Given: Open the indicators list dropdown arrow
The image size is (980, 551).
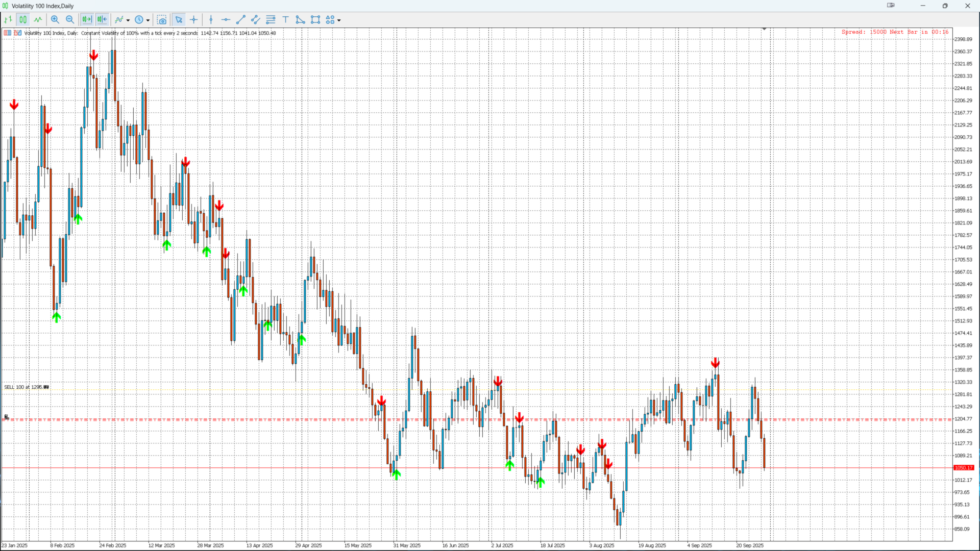Looking at the screenshot, I should coord(128,20).
